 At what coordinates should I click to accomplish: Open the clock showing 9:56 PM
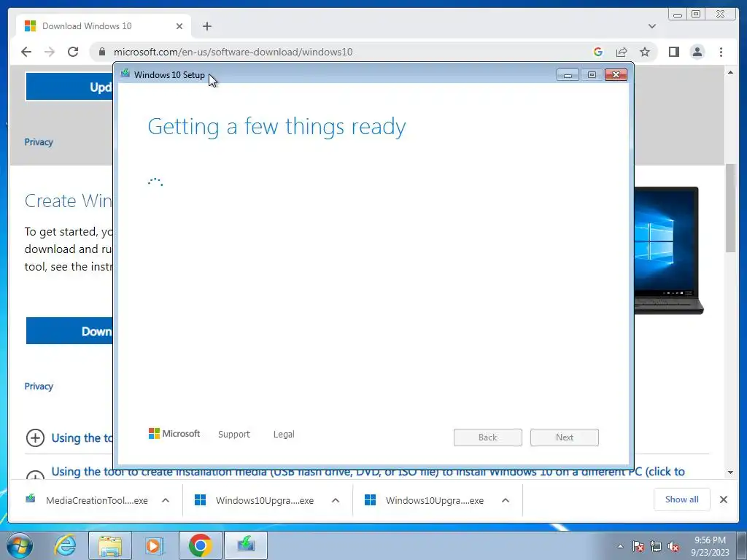click(710, 546)
